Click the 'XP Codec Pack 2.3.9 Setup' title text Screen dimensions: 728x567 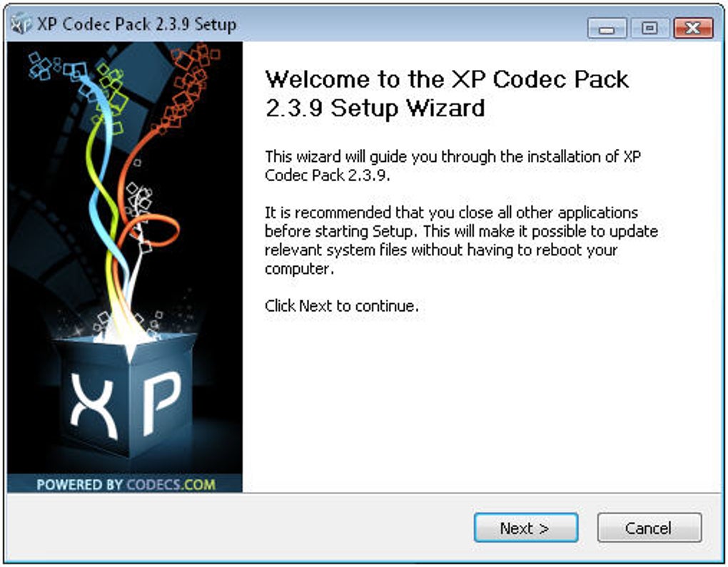click(x=136, y=24)
